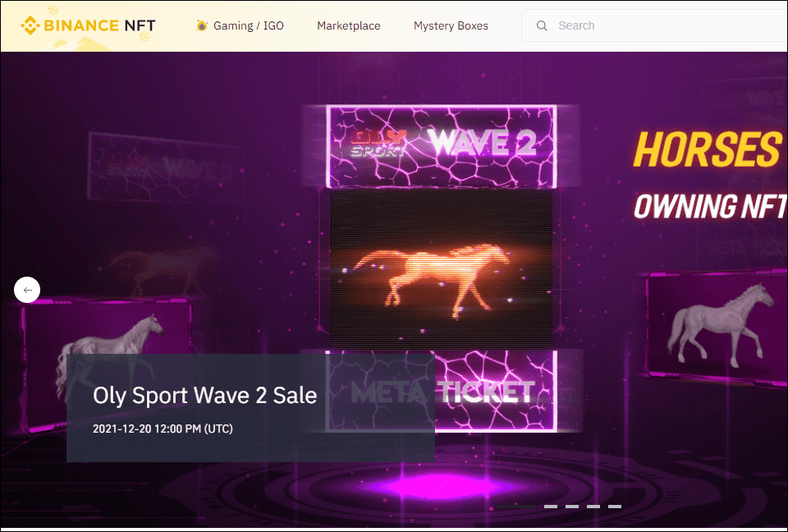This screenshot has height=532, width=788.
Task: Jump to the last carousel slide indicator
Action: (x=615, y=507)
